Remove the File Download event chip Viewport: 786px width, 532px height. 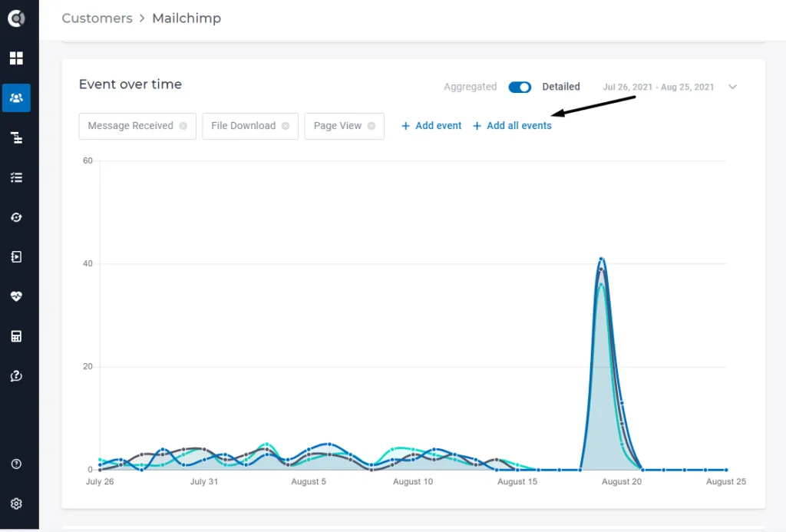tap(286, 126)
